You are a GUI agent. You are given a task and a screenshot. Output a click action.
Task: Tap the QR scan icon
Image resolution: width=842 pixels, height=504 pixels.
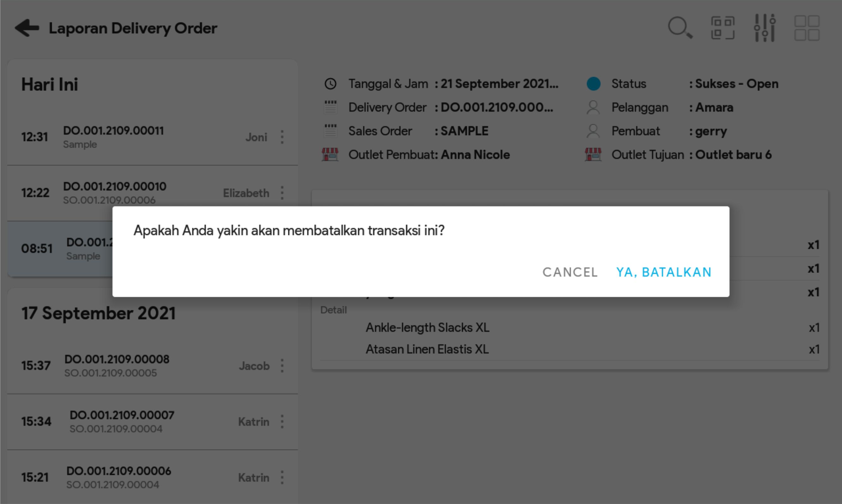722,27
